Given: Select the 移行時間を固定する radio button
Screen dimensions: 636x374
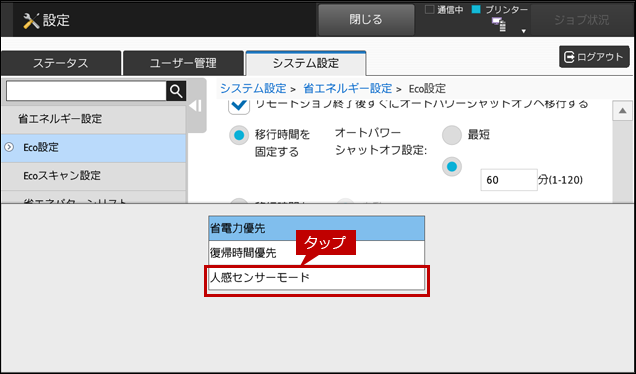Looking at the screenshot, I should [x=239, y=135].
